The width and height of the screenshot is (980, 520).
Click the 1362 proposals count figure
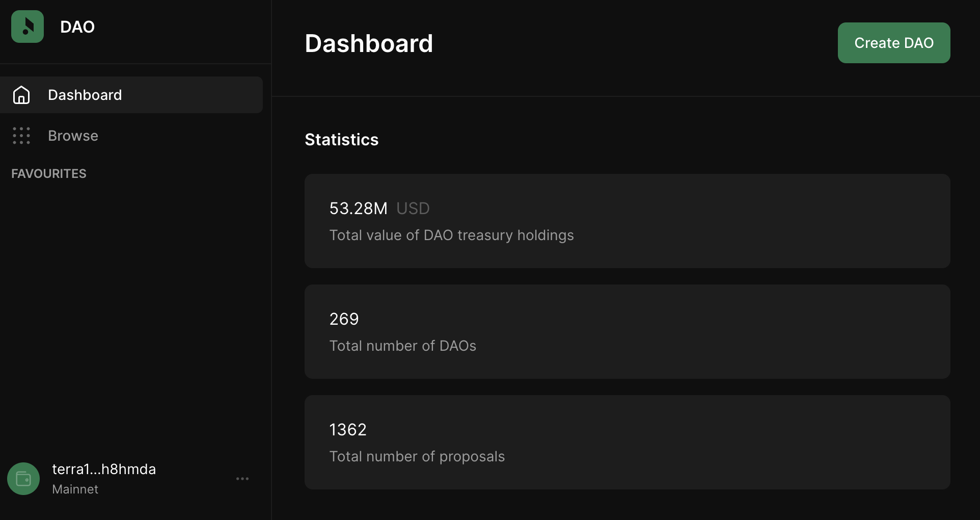coord(348,430)
